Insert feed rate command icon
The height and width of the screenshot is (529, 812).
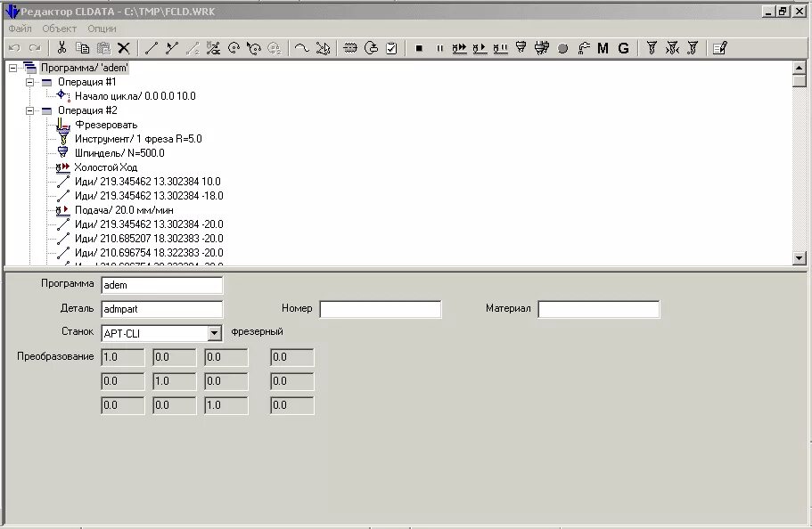480,48
